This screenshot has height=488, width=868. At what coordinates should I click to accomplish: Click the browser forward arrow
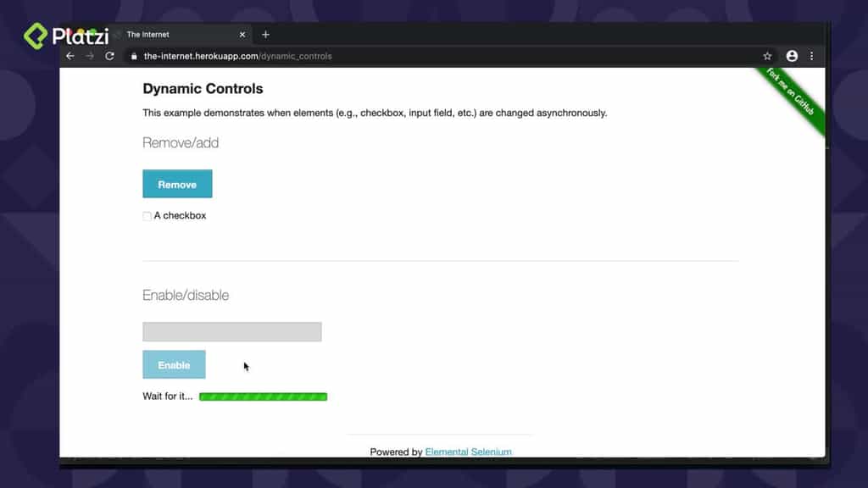90,56
